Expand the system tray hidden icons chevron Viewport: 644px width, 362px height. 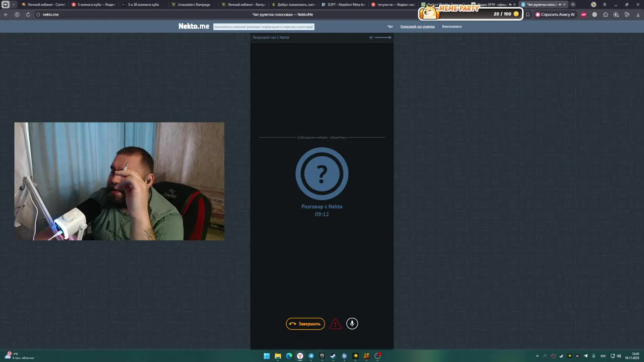click(537, 356)
